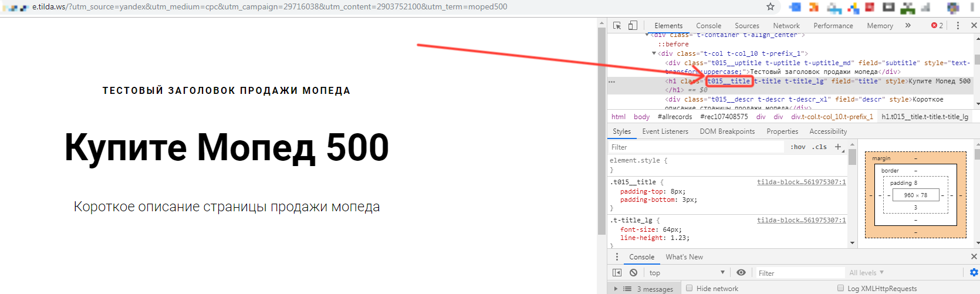The height and width of the screenshot is (294, 980).
Task: Open the top JavaScript context dropdown
Action: pyautogui.click(x=687, y=273)
